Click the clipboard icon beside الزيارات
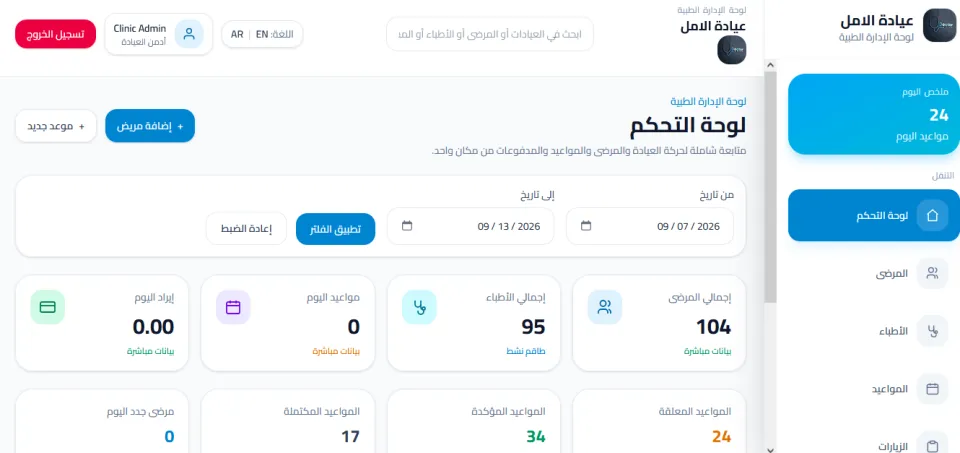Screen dimensions: 960x453 click(932, 445)
